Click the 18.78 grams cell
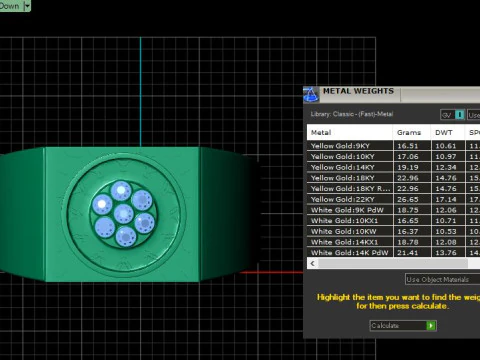Image resolution: width=480 pixels, height=360 pixels. pyautogui.click(x=412, y=242)
